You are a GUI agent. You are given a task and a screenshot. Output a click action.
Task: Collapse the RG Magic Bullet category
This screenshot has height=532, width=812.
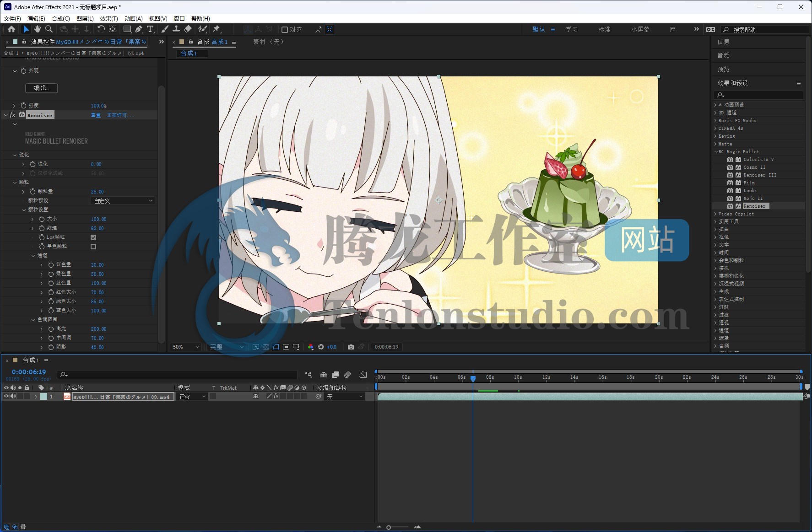[715, 152]
